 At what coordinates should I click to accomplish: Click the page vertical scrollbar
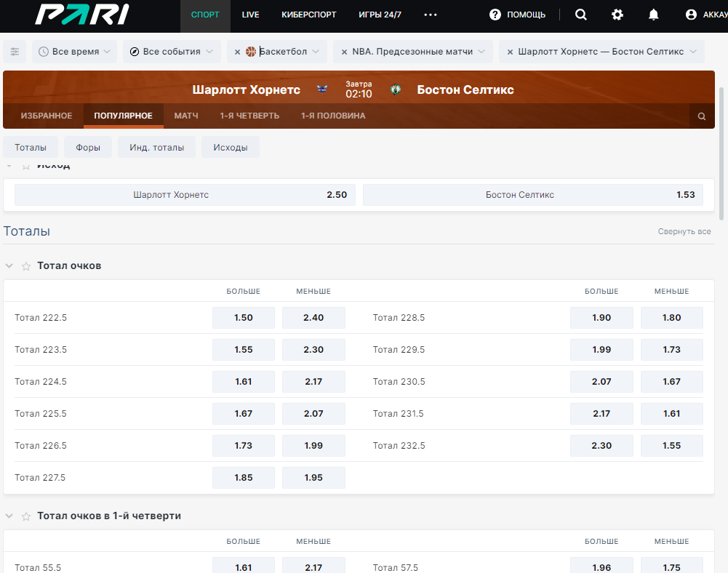pyautogui.click(x=721, y=153)
